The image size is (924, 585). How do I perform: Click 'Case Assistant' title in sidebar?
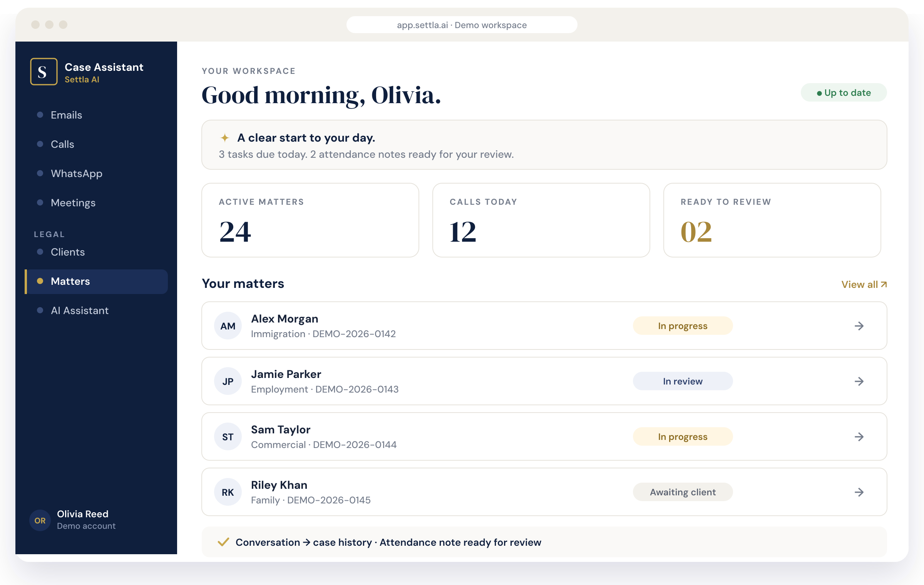104,67
